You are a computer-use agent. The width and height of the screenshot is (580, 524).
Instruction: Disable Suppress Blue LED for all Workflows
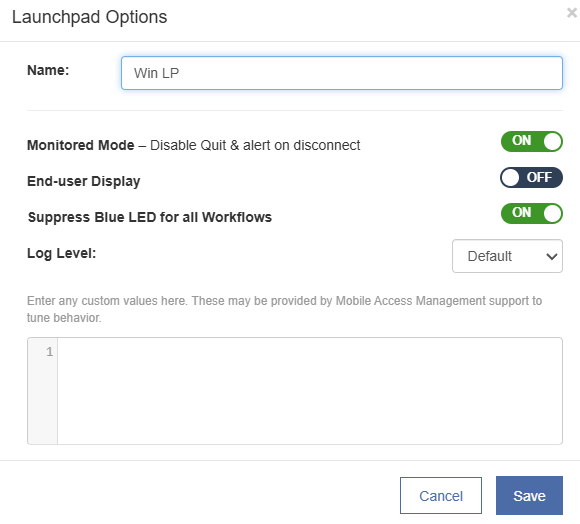(x=532, y=213)
